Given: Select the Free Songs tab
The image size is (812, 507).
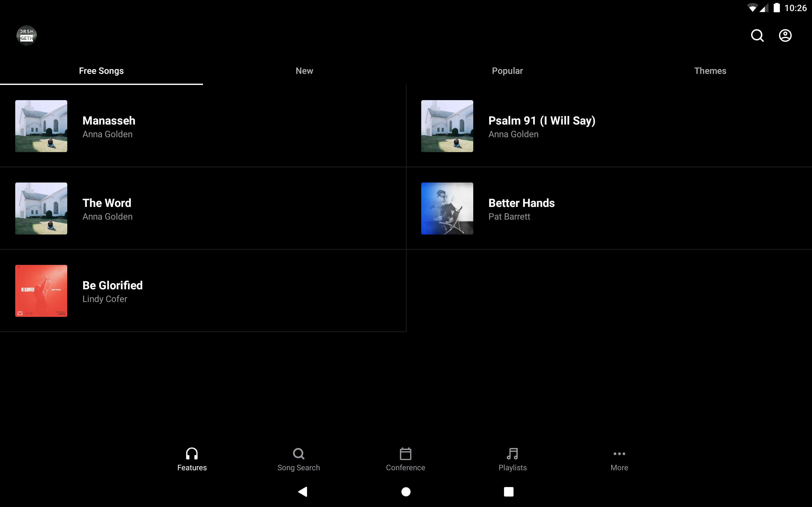Looking at the screenshot, I should click(x=101, y=71).
